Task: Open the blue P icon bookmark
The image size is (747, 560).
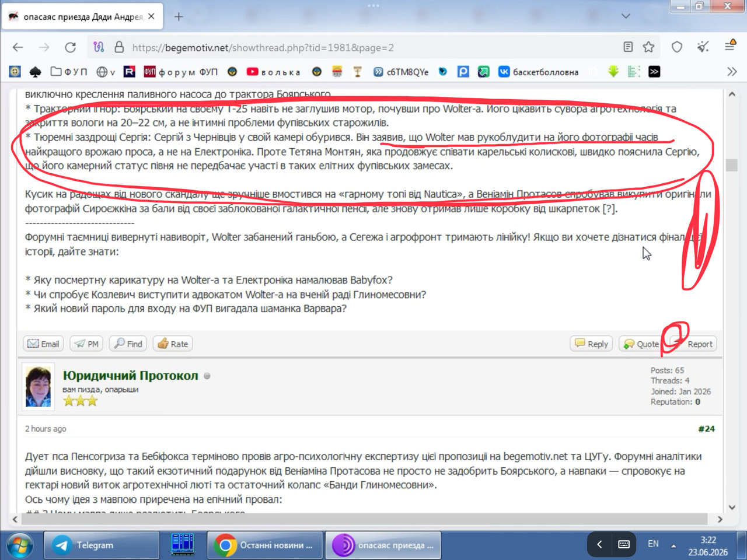Action: [x=463, y=72]
